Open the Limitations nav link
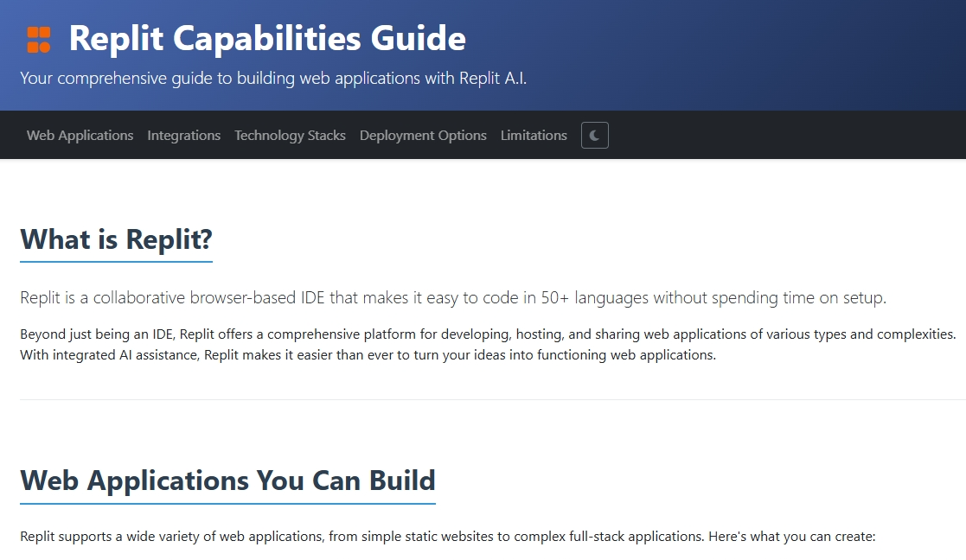The image size is (966, 560). (x=534, y=136)
